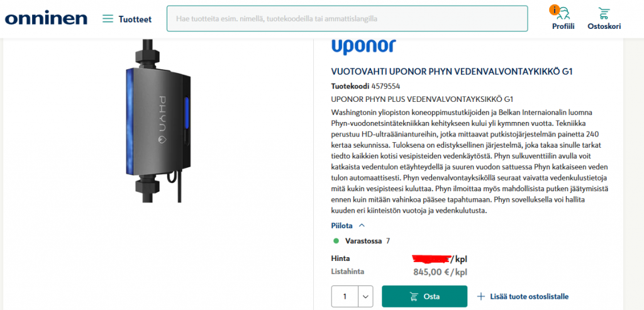The image size is (644, 310).
Task: Click the Ostoskori label
Action: 604,26
